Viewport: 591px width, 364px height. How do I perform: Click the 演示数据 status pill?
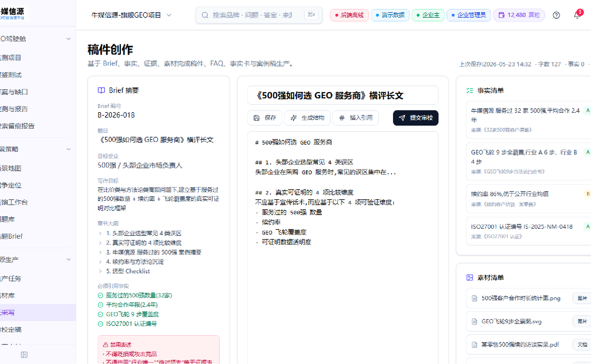pos(390,15)
